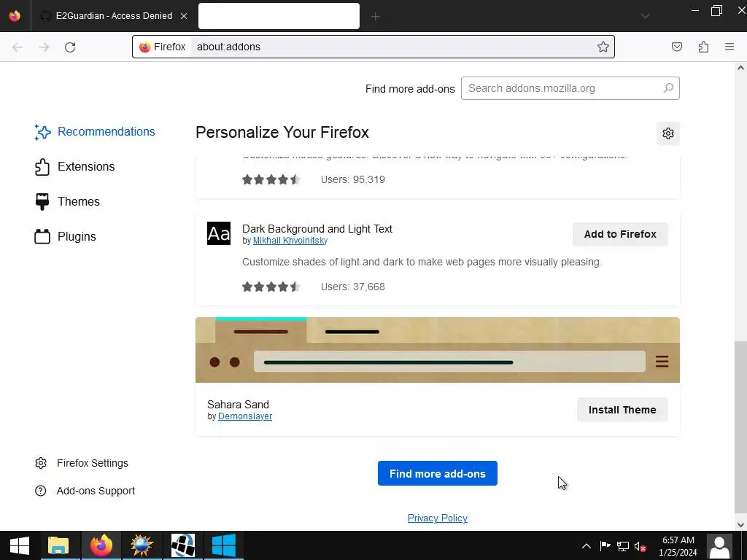
Task: Open Add-ons Support from the sidebar
Action: click(85, 491)
